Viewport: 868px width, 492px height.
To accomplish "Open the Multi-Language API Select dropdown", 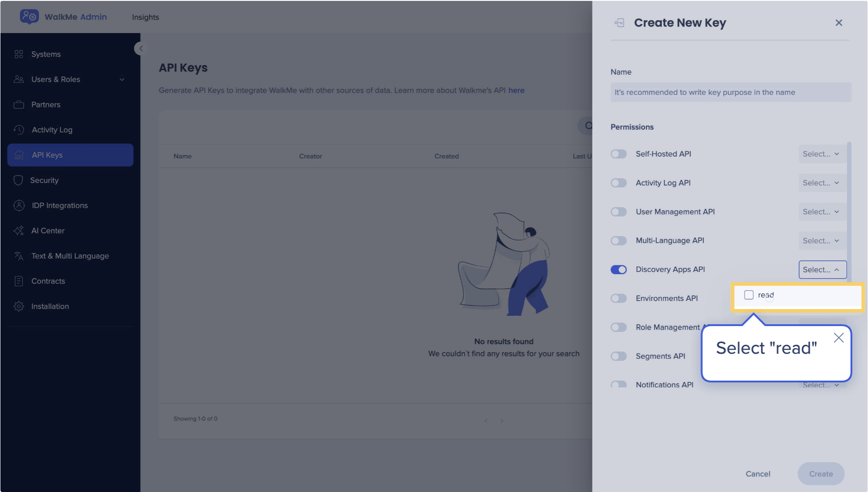I will 822,241.
